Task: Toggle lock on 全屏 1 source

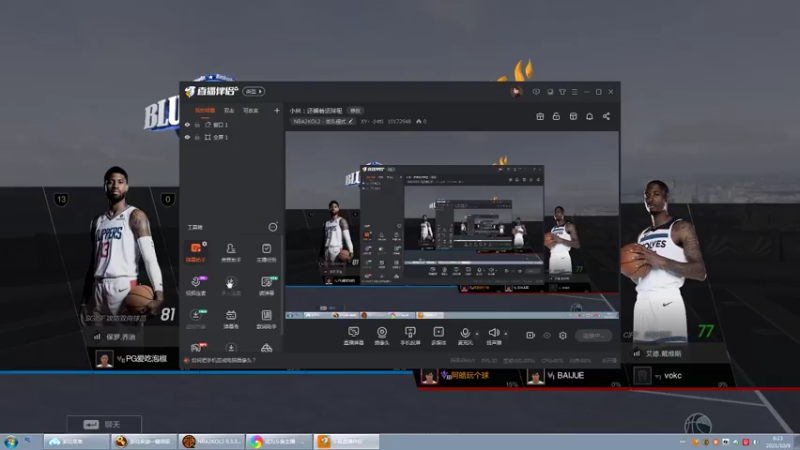Action: tap(197, 137)
